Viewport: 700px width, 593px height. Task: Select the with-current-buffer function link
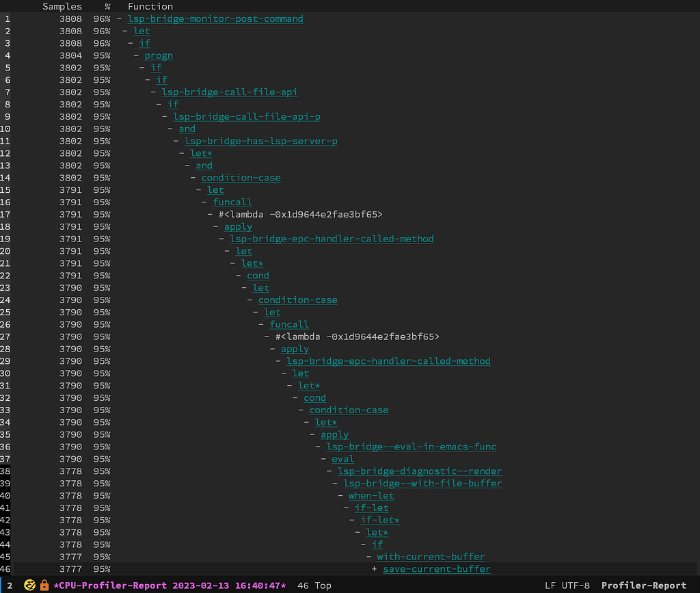[x=430, y=557]
